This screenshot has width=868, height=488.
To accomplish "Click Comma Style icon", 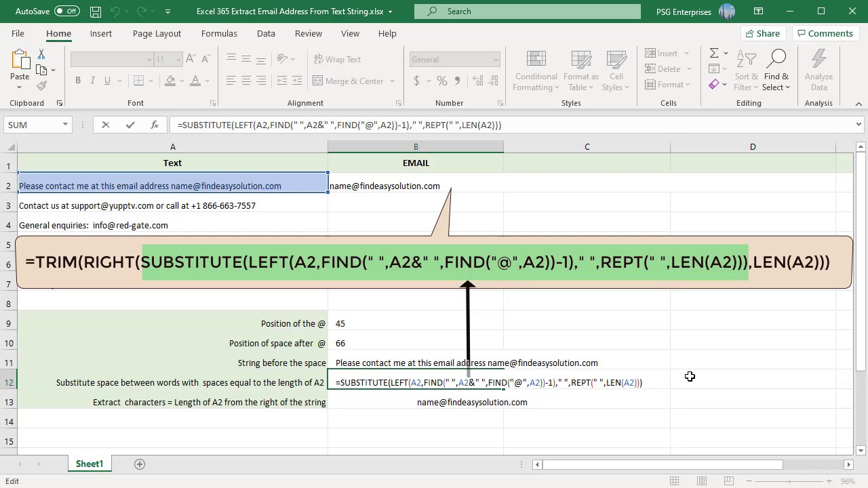I will tap(457, 81).
